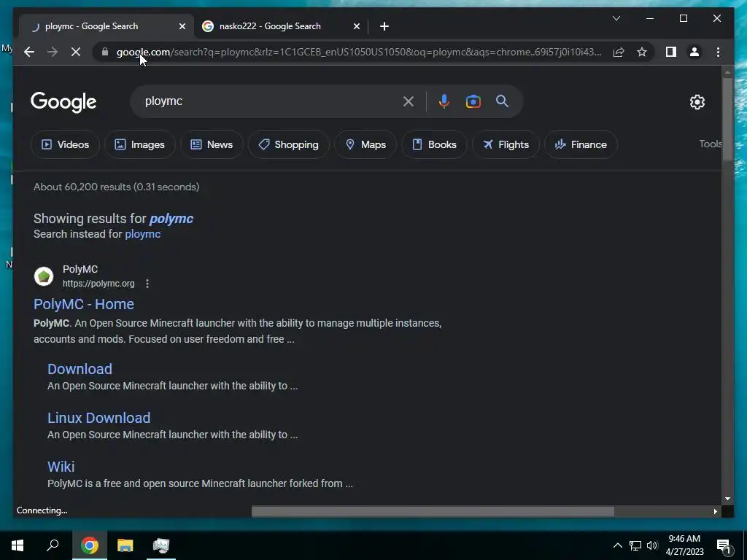
Task: Filter results by Shopping
Action: coord(288,144)
